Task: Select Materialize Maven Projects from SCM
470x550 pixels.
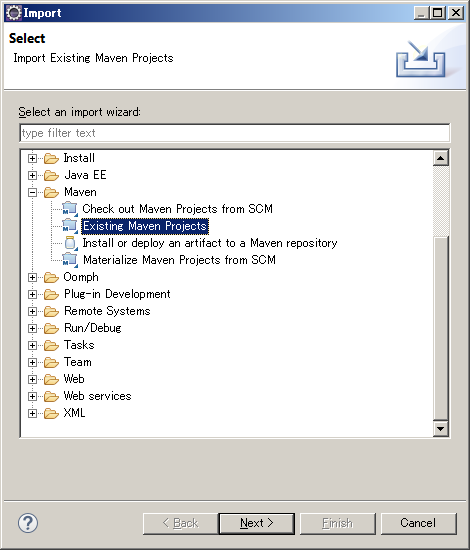Action: pos(179,260)
